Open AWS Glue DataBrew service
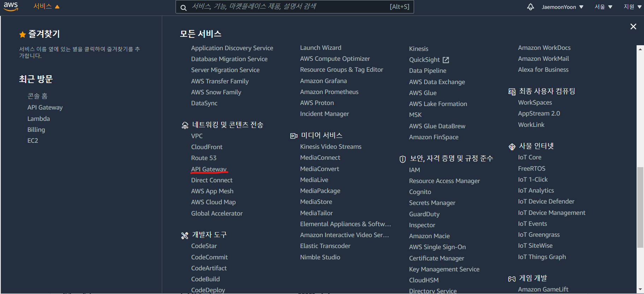The height and width of the screenshot is (294, 644). [437, 126]
